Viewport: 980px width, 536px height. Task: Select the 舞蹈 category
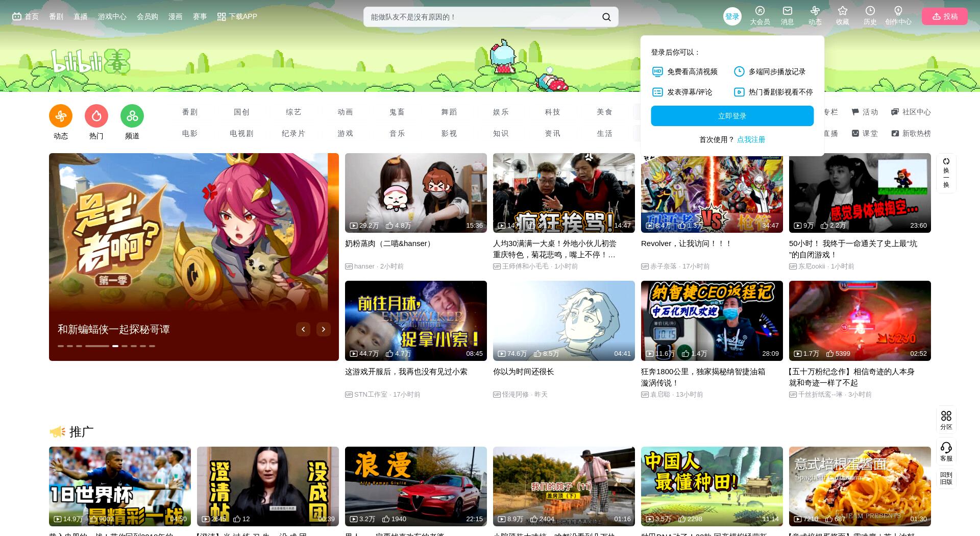coord(449,112)
